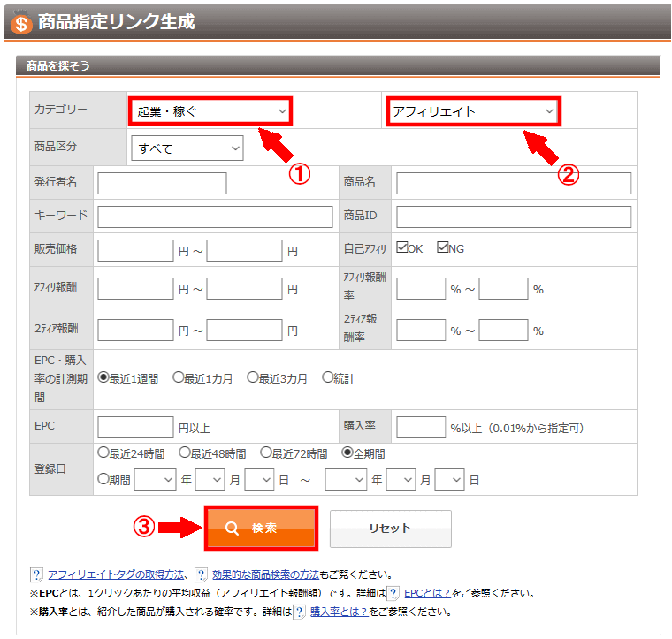Open the start month dropdown in 登録日
This screenshot has width=672, height=639.
pos(210,479)
